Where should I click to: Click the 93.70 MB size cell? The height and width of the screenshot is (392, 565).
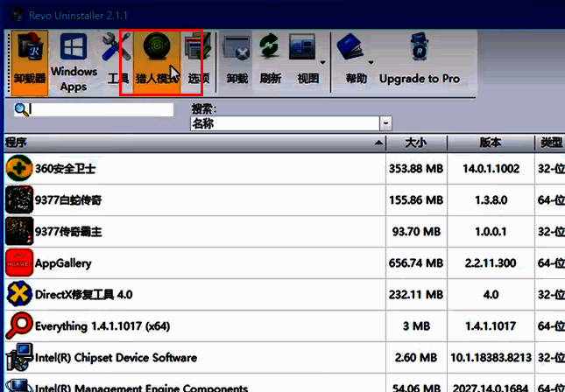point(416,232)
